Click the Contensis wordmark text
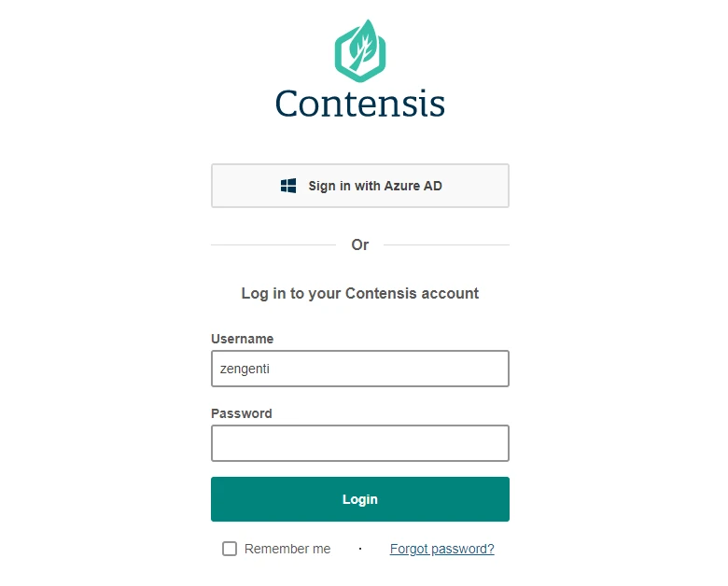The width and height of the screenshot is (728, 586). (x=360, y=103)
